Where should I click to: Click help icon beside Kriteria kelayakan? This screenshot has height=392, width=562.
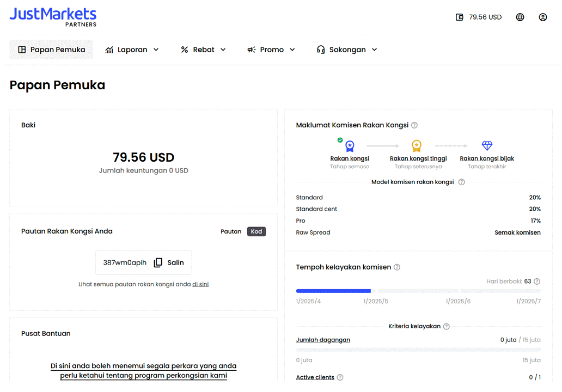(446, 327)
